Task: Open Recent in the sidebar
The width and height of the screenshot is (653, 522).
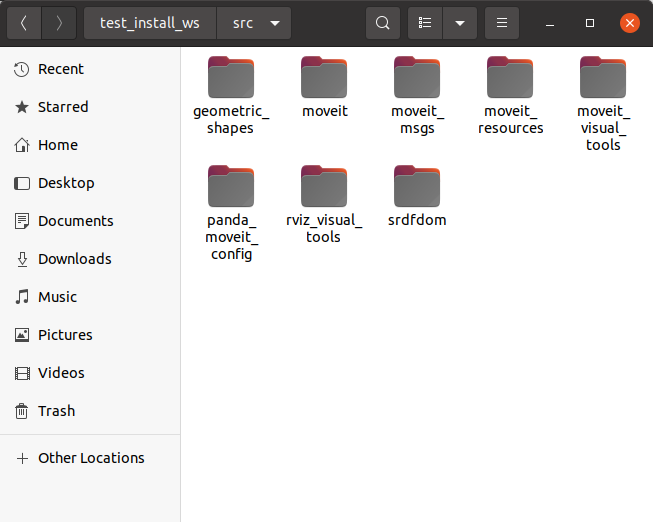Action: tap(90, 69)
